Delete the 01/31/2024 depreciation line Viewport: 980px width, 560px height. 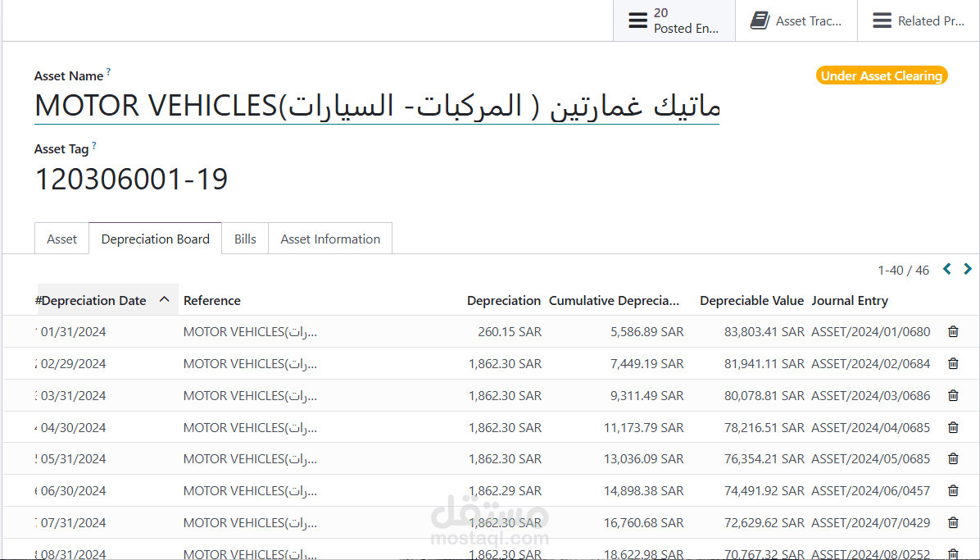pos(953,331)
